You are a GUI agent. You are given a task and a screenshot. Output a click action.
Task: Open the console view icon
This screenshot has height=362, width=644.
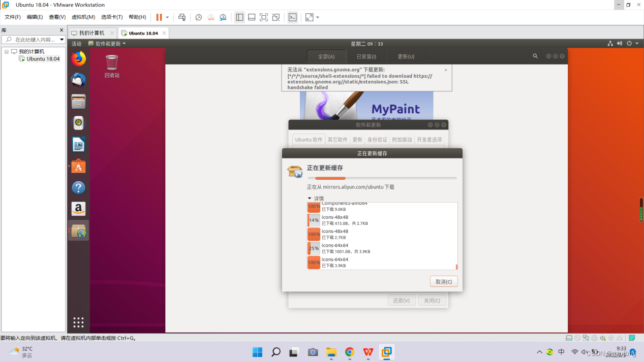(x=293, y=17)
